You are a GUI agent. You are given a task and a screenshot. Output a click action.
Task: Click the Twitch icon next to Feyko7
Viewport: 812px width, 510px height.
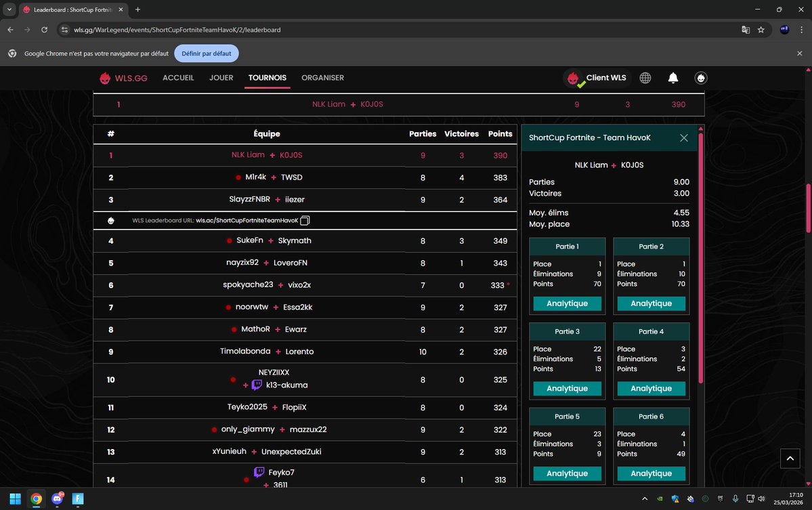click(259, 471)
